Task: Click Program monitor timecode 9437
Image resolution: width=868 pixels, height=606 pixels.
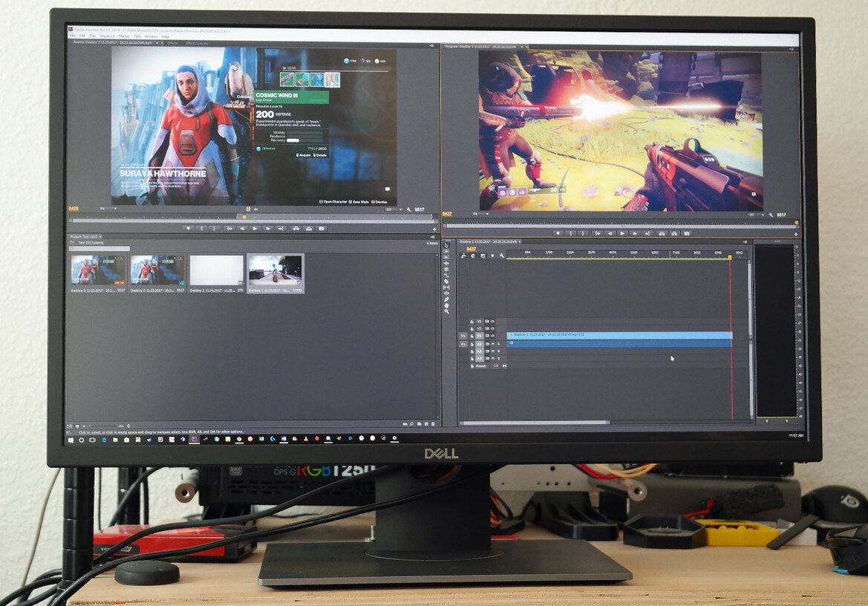Action: (447, 214)
